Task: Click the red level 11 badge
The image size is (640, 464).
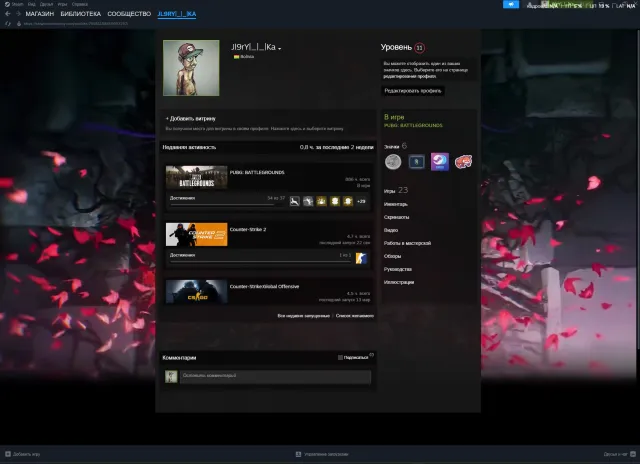Action: (x=419, y=48)
